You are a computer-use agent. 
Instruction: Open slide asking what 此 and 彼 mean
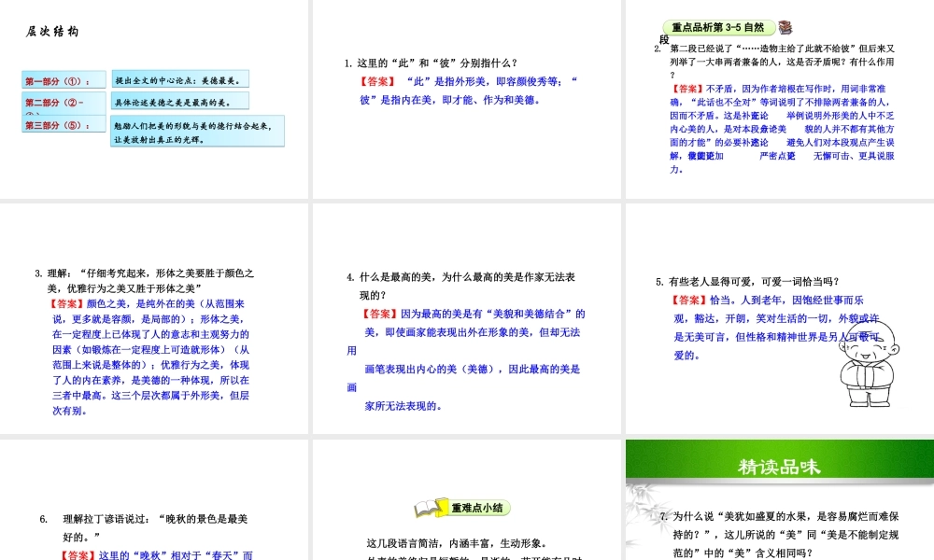pos(466,100)
